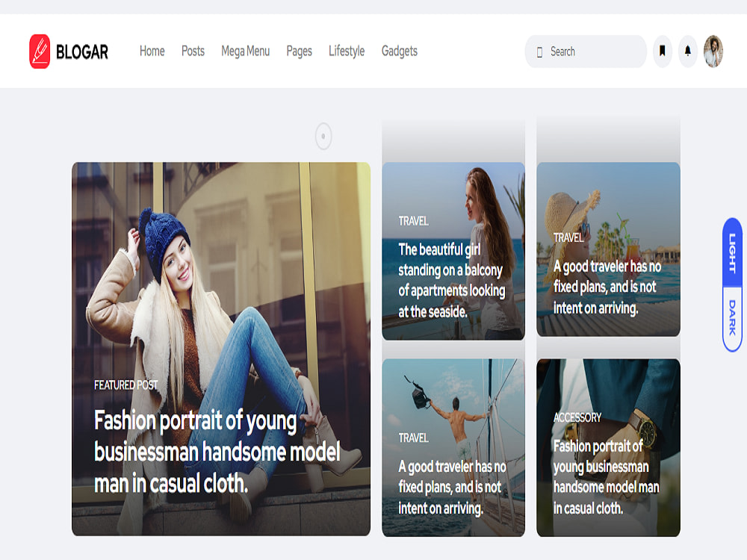Screen dimensions: 747x560
Task: Click the Blogar red pen logo icon
Action: click(40, 52)
